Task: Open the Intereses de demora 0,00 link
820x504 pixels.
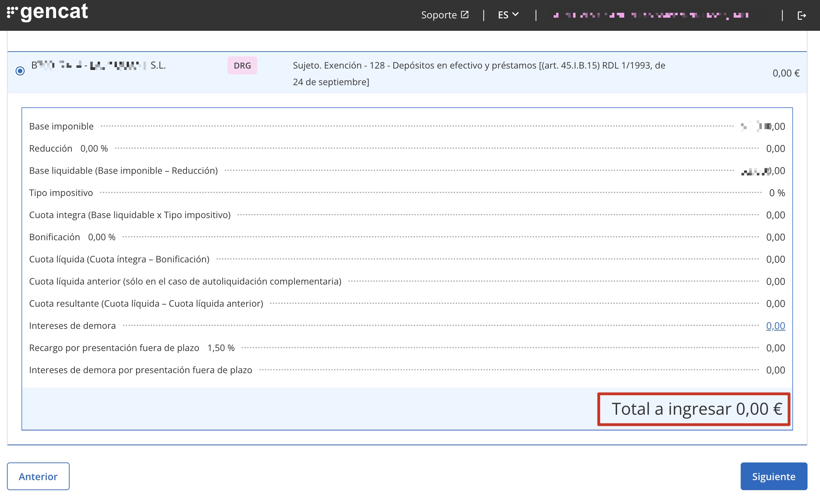Action: tap(775, 326)
